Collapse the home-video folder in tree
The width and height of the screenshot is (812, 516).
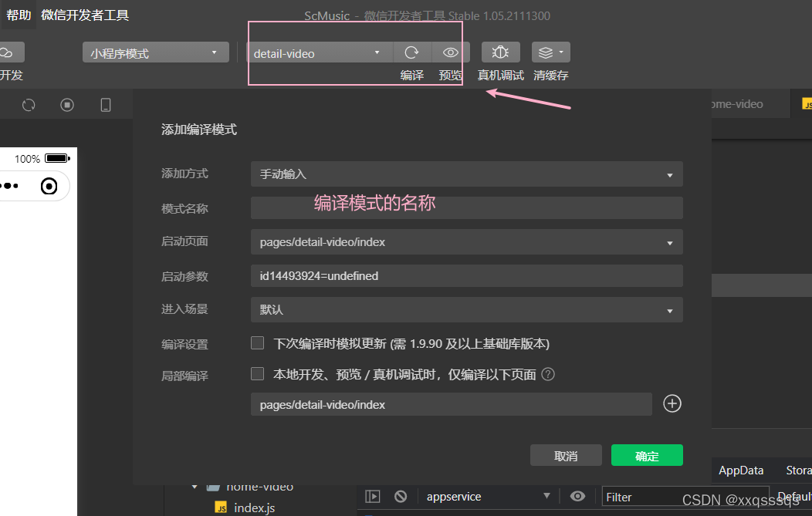point(195,487)
